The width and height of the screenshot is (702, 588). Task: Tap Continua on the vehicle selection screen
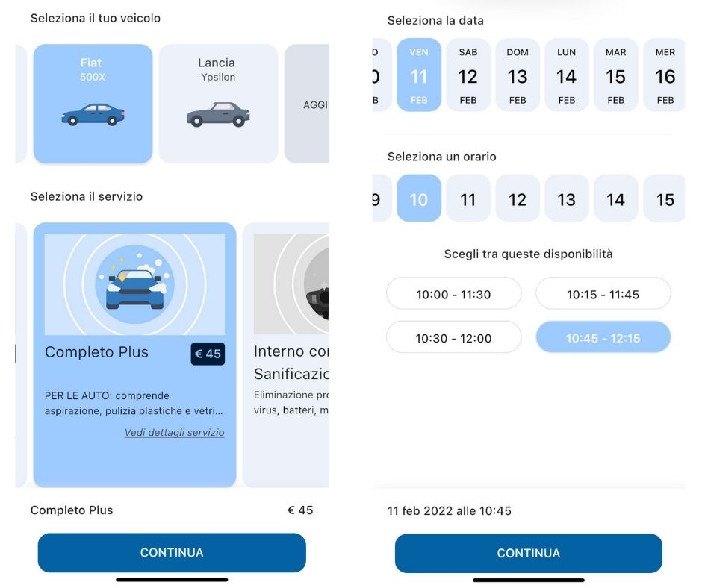(x=172, y=553)
